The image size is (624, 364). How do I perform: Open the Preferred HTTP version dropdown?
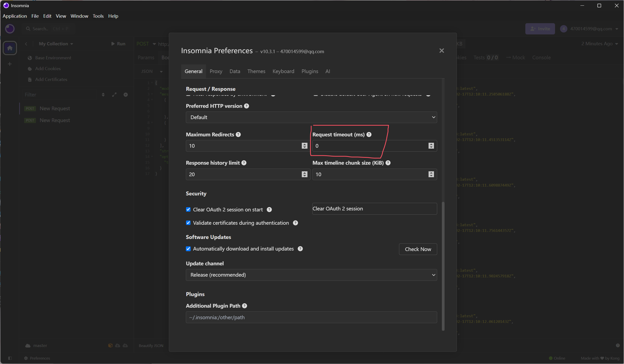tap(311, 117)
